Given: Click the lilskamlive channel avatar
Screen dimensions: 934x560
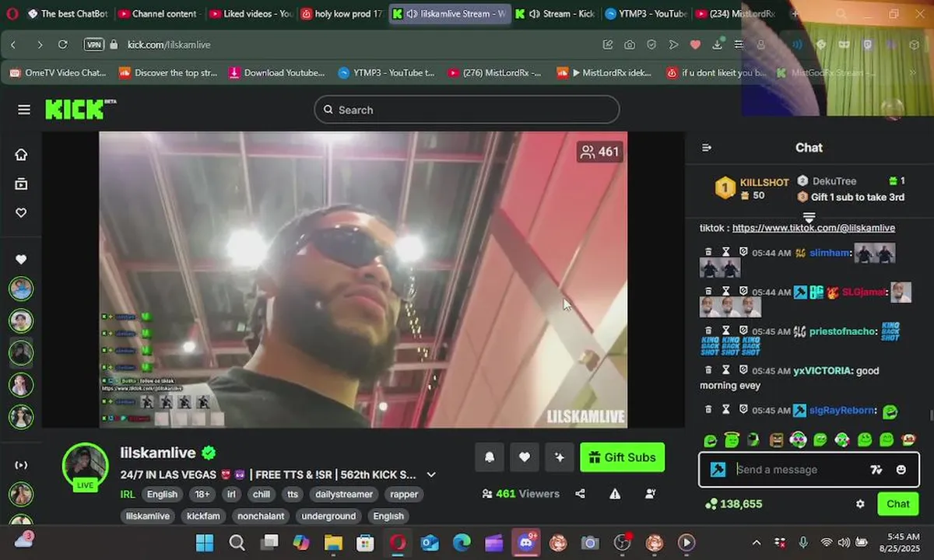Looking at the screenshot, I should [85, 464].
